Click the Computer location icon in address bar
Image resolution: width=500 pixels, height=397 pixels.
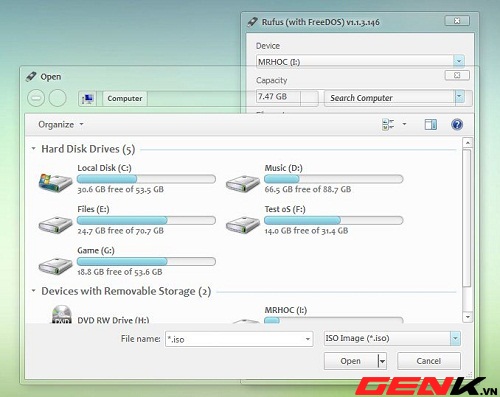pyautogui.click(x=87, y=99)
